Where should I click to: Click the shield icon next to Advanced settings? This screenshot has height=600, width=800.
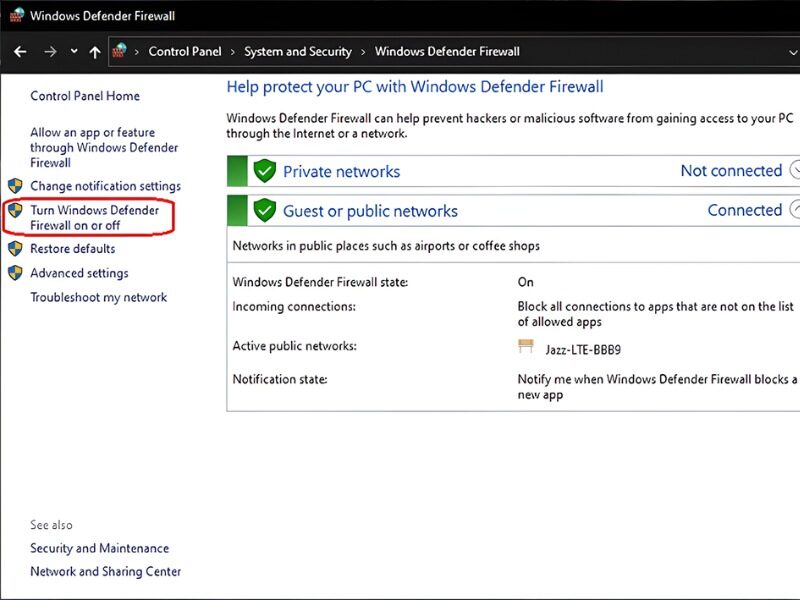click(15, 273)
